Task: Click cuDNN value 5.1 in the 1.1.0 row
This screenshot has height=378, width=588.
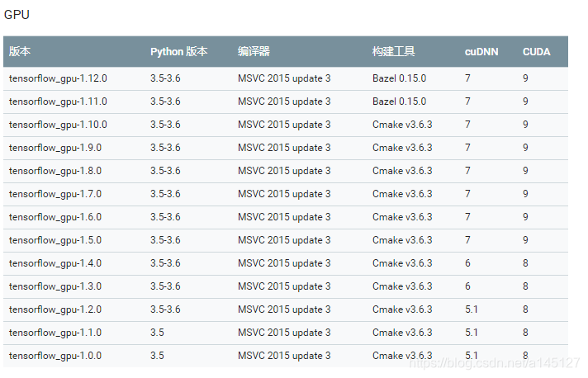Action: click(472, 333)
